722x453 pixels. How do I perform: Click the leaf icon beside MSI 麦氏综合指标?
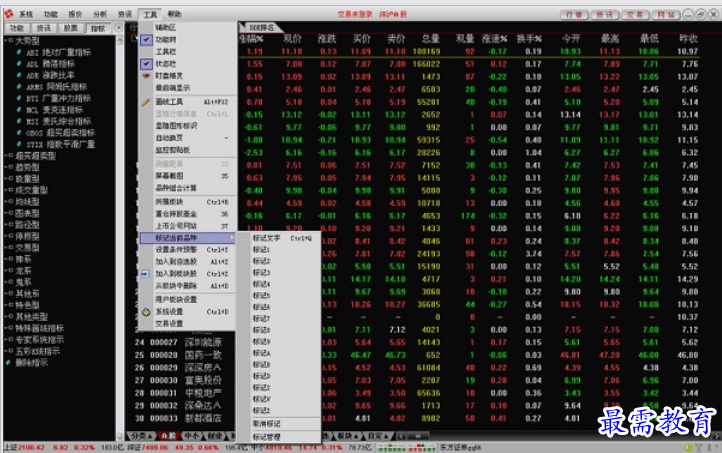click(19, 121)
